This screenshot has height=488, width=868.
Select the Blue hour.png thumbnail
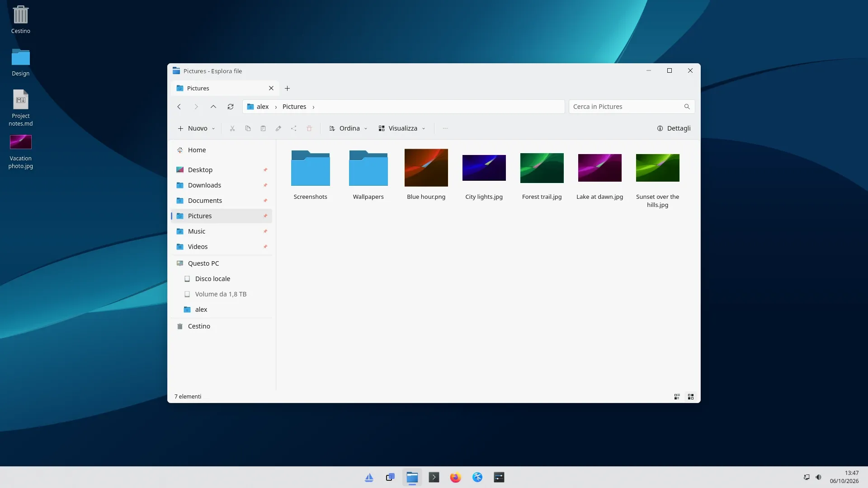coord(426,168)
